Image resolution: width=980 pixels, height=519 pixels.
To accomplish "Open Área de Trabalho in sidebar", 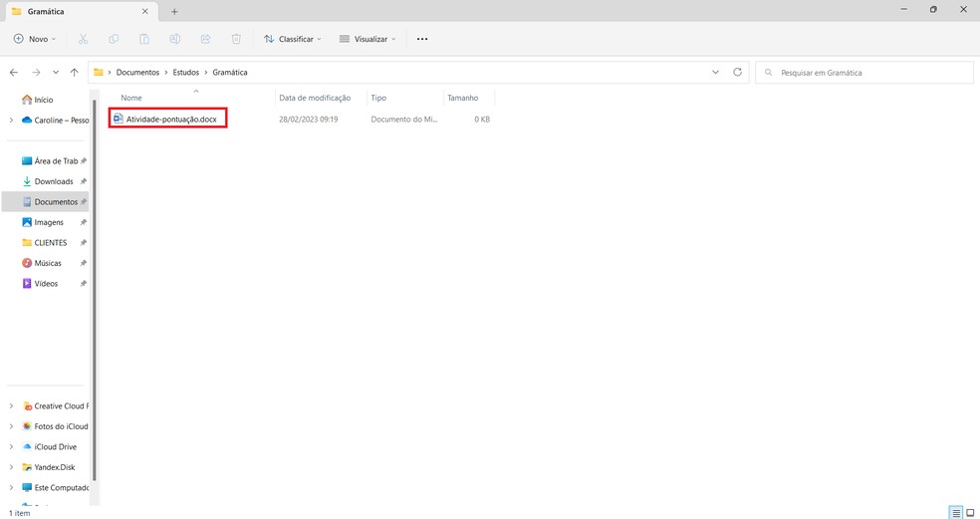I will point(50,161).
